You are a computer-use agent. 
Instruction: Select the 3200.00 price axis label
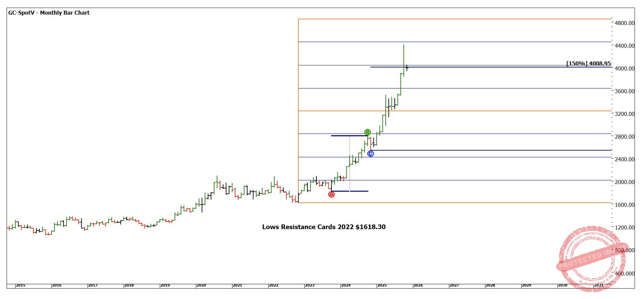tap(625, 114)
